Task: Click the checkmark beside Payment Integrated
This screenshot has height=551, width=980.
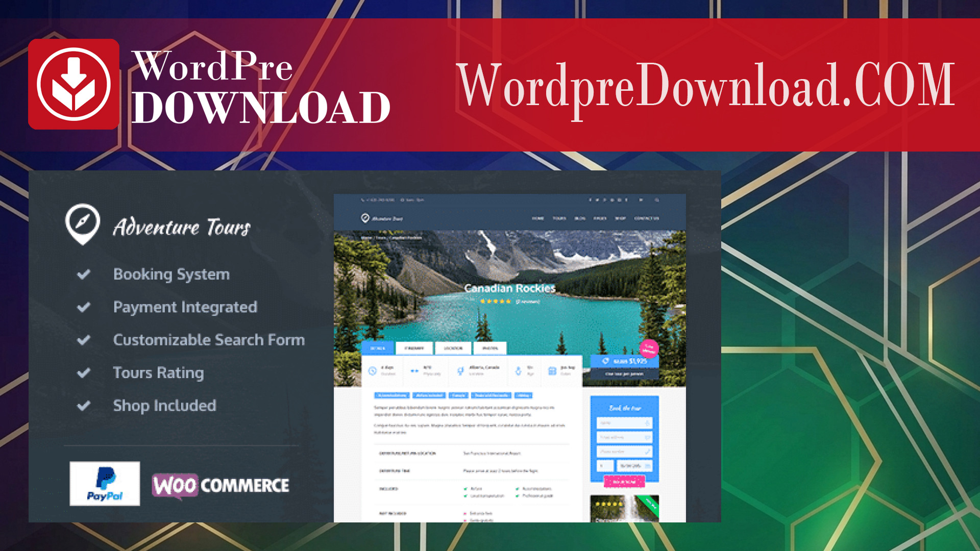Action: pyautogui.click(x=84, y=307)
